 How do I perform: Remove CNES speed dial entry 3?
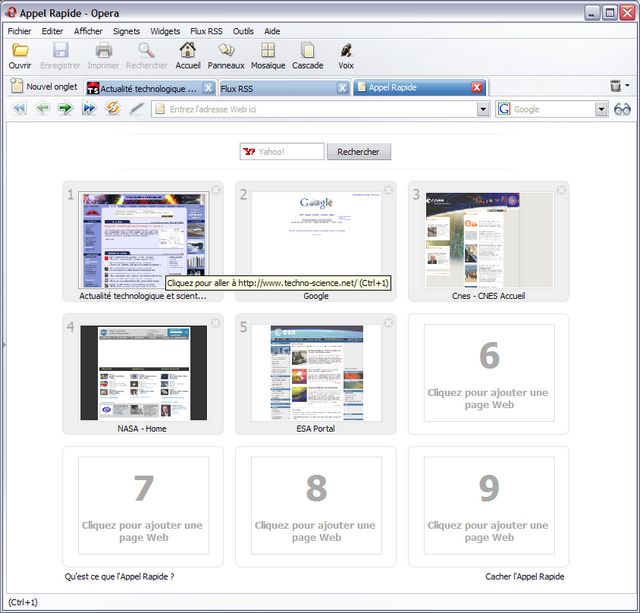pyautogui.click(x=562, y=190)
